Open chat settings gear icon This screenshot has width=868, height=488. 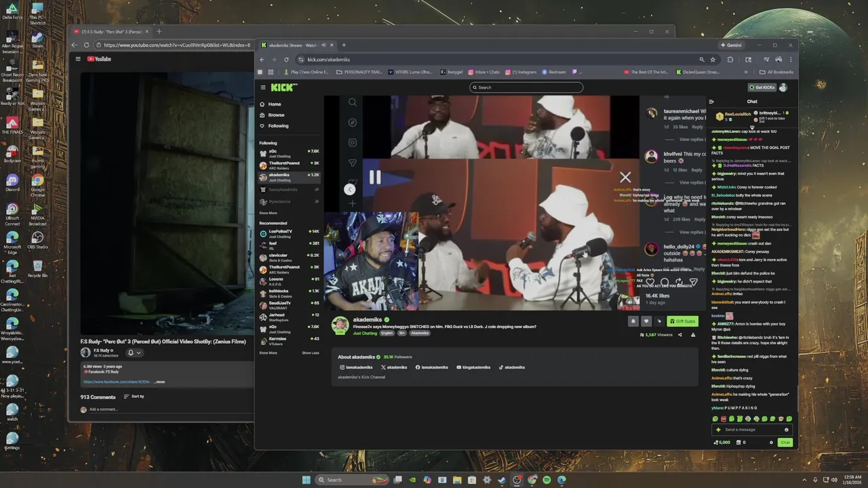coord(771,443)
